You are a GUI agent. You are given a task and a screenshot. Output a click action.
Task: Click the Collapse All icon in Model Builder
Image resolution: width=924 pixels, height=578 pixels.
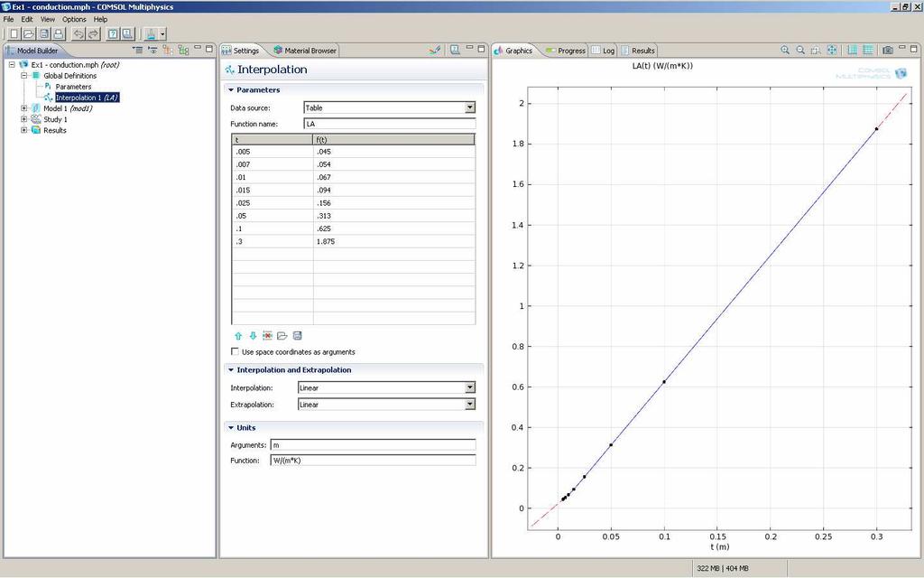point(137,51)
